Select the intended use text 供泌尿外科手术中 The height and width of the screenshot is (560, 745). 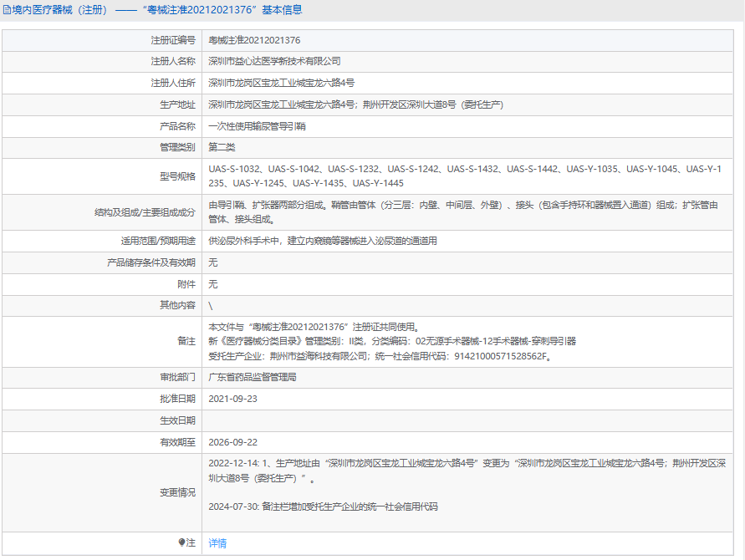click(323, 242)
